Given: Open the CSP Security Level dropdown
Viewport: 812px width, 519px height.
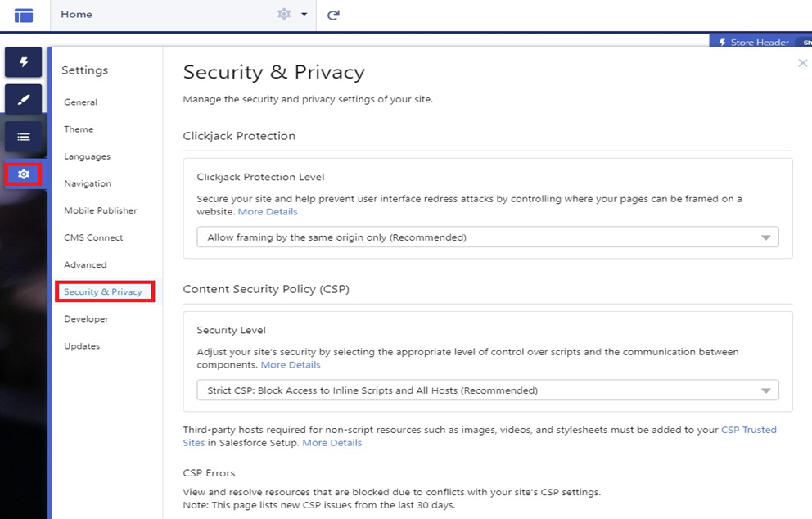Looking at the screenshot, I should (x=487, y=390).
